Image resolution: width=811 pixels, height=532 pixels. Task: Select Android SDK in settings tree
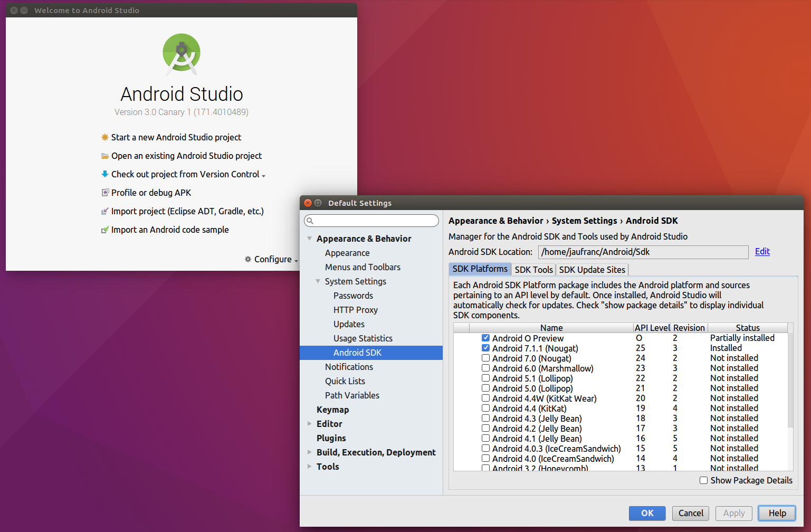(371, 353)
